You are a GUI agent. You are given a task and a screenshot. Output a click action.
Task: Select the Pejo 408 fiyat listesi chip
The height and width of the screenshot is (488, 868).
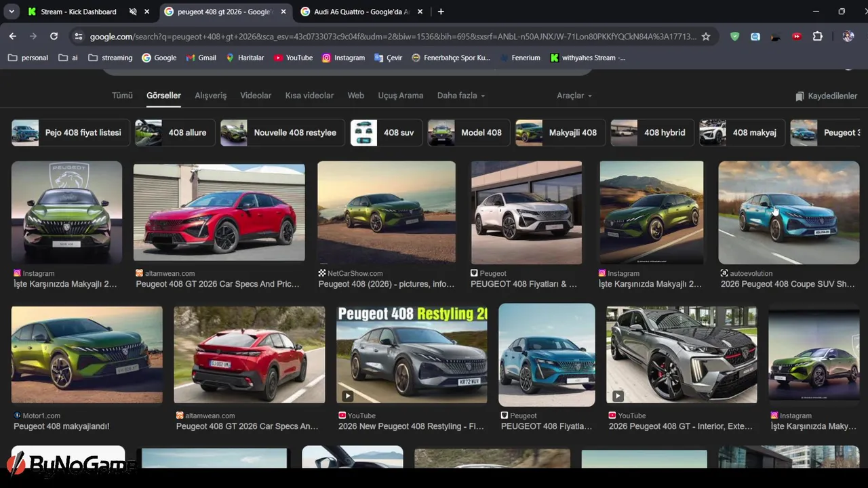coord(70,133)
